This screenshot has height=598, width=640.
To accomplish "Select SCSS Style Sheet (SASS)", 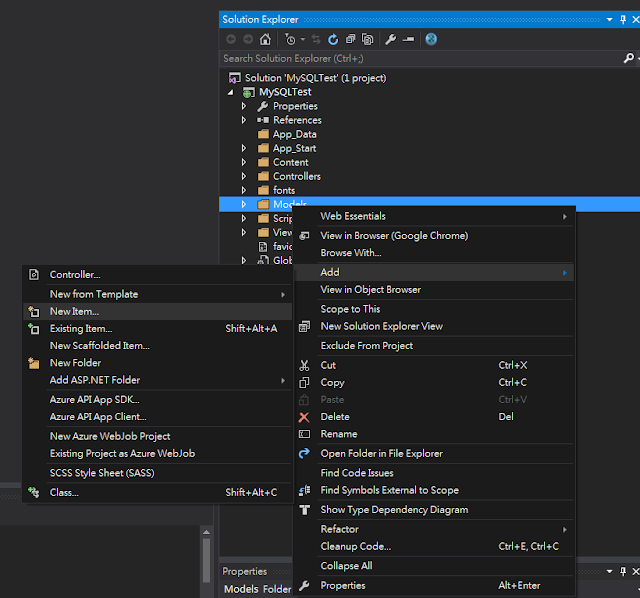I will click(158, 473).
